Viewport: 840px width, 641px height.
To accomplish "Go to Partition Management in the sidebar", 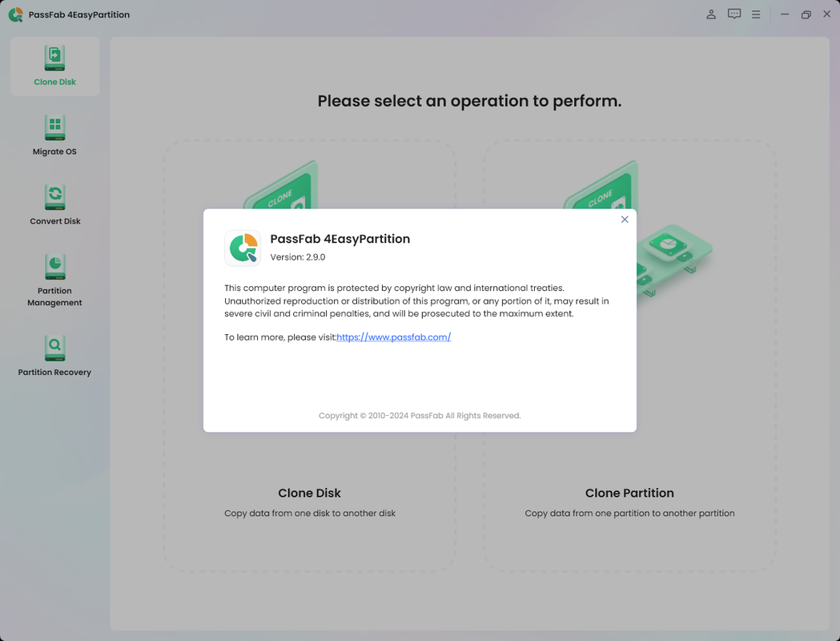I will click(x=54, y=280).
